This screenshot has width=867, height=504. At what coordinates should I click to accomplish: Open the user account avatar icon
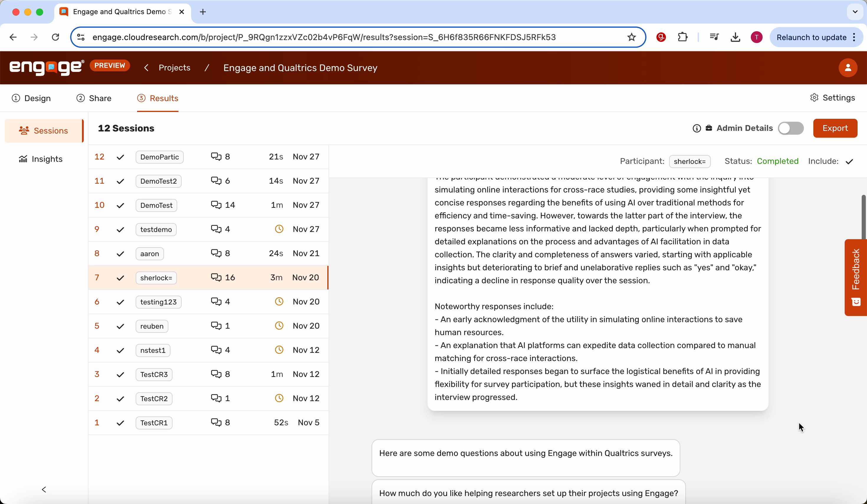[848, 68]
